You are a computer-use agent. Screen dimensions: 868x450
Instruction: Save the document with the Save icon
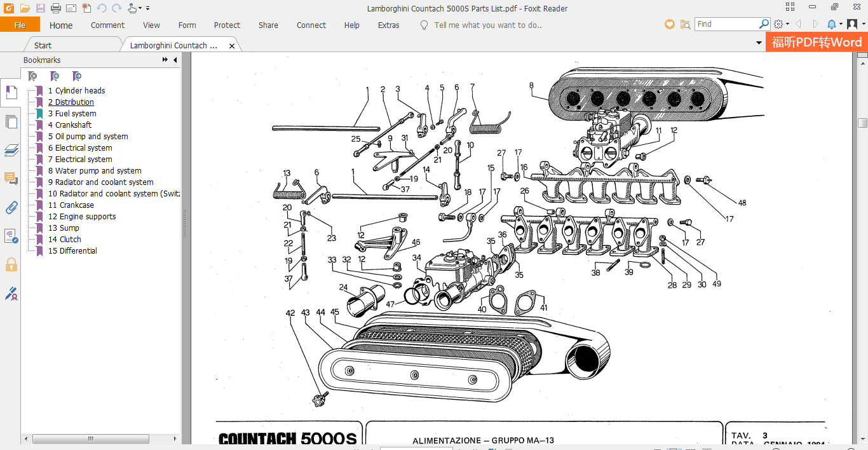click(x=39, y=8)
